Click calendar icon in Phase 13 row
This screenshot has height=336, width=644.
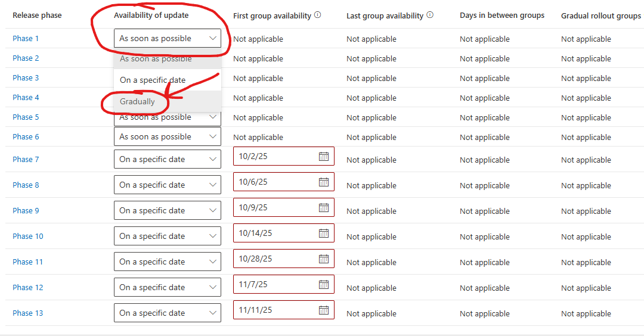coord(324,310)
